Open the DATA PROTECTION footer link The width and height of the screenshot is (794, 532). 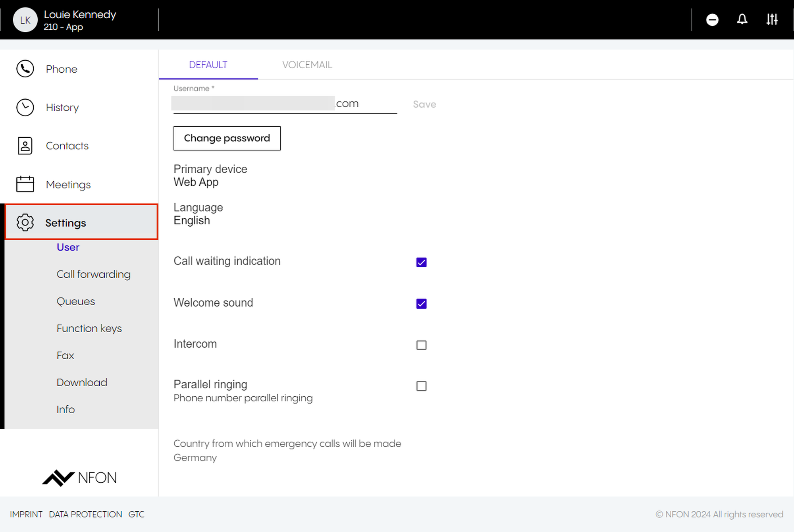tap(85, 514)
